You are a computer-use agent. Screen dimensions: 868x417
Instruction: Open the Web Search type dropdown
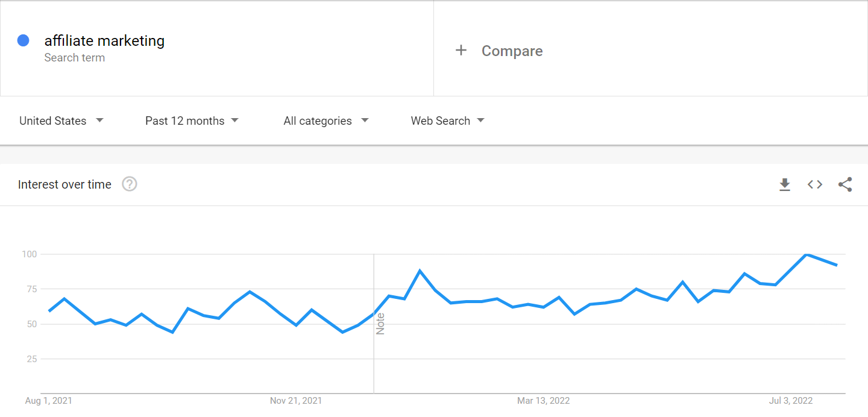447,121
